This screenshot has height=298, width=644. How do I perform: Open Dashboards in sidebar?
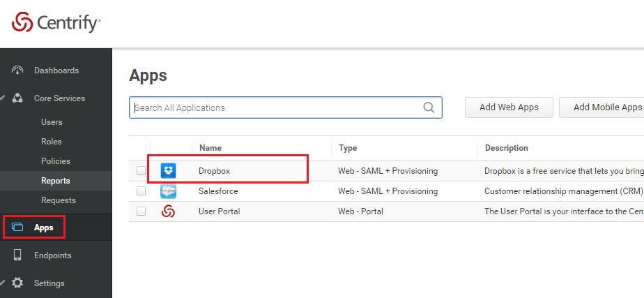click(56, 70)
